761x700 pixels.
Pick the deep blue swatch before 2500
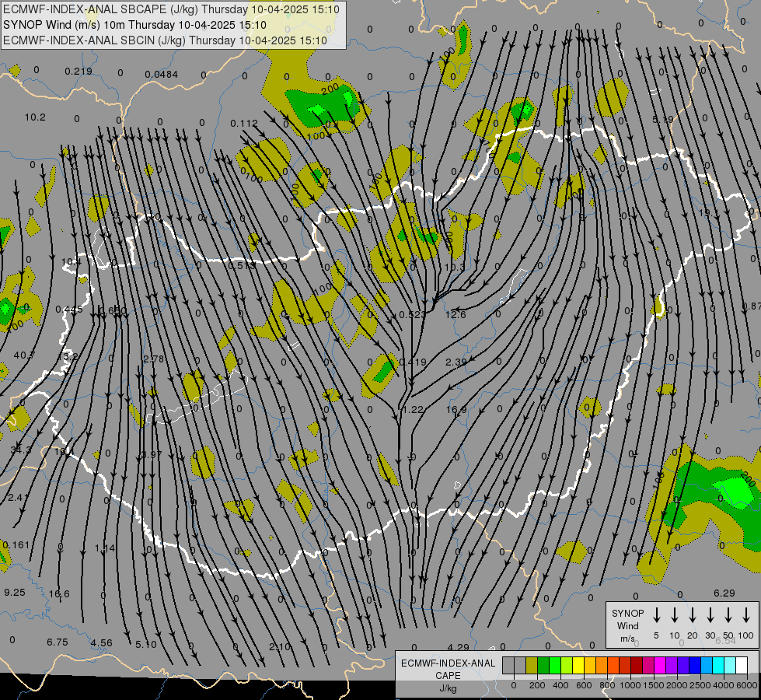coord(694,666)
